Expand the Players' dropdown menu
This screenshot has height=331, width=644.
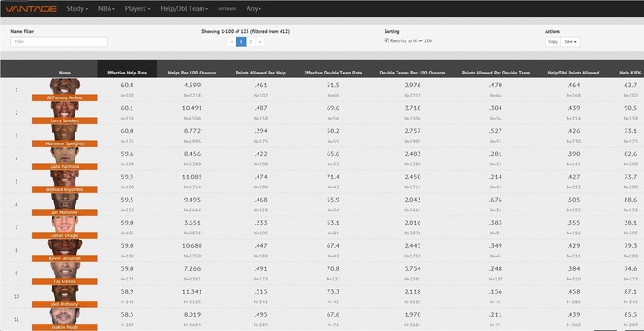(x=138, y=8)
